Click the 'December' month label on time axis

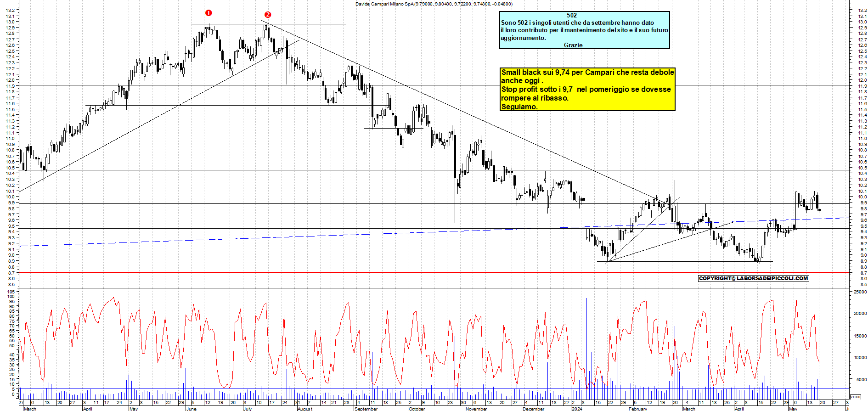point(534,409)
